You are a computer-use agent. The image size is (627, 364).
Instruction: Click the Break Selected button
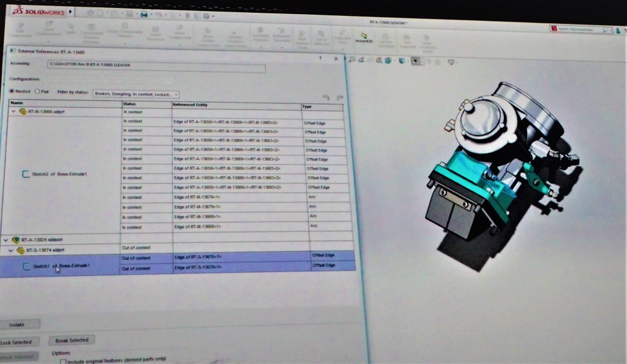pos(71,340)
